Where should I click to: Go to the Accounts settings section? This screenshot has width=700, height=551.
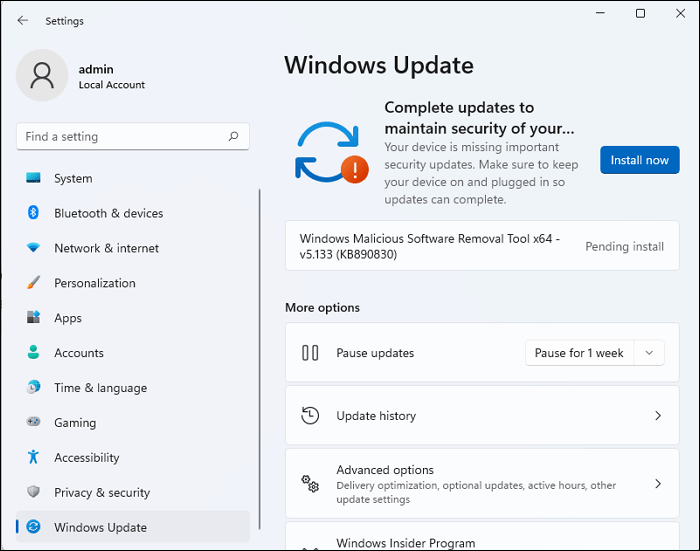78,353
